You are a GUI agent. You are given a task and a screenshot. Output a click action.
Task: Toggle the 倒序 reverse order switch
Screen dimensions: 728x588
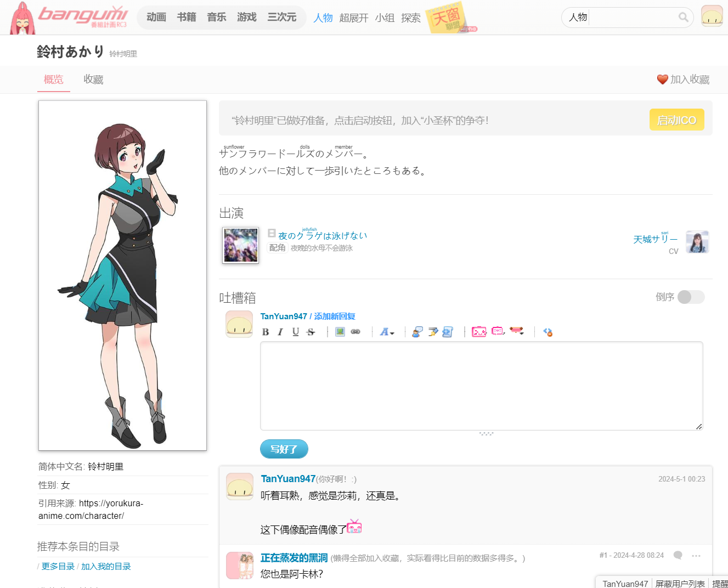(x=691, y=297)
